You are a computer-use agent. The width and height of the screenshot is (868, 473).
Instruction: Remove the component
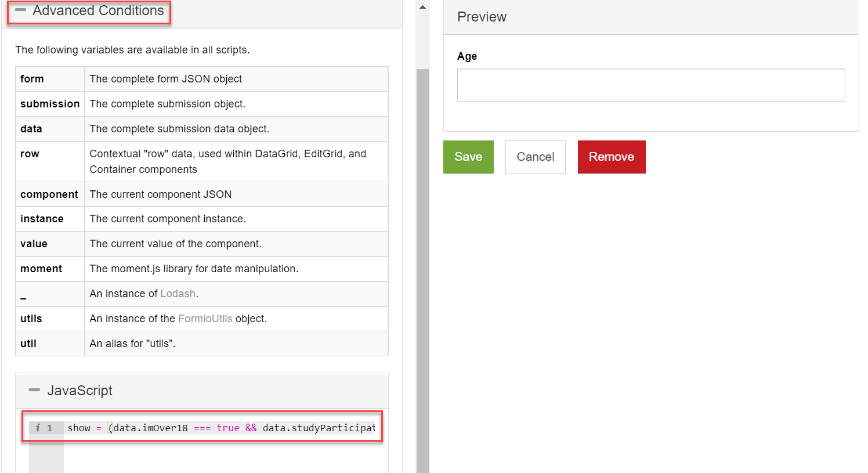612,157
